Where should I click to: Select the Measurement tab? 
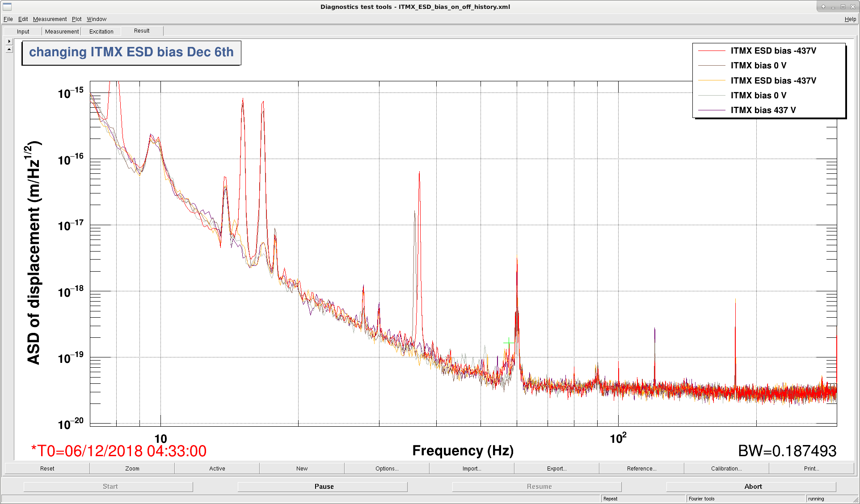click(x=62, y=31)
